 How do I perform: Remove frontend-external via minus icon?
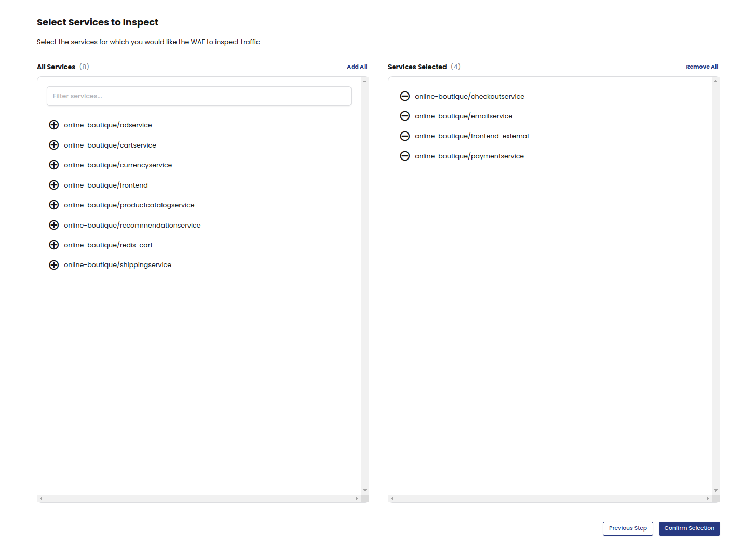click(x=405, y=136)
